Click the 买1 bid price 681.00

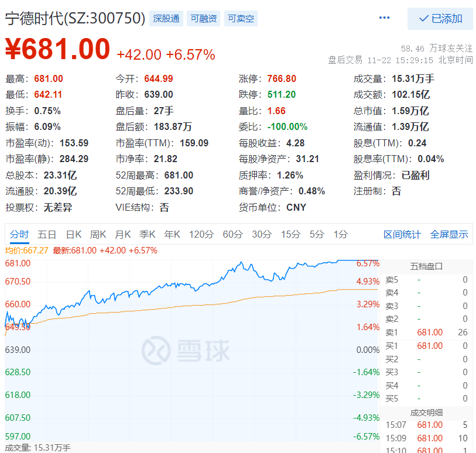[x=430, y=346]
